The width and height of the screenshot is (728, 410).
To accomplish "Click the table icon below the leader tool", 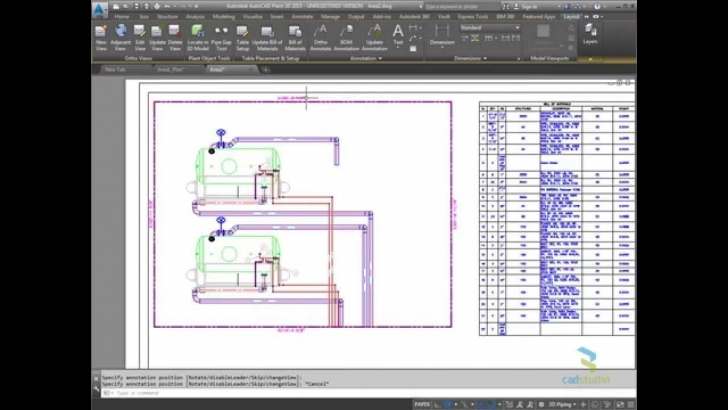I will [x=413, y=48].
